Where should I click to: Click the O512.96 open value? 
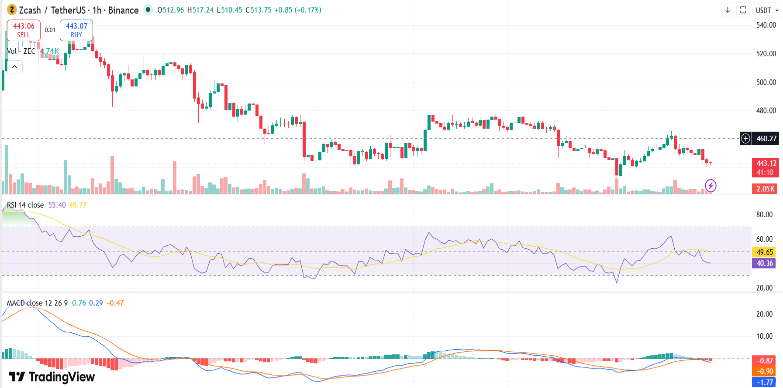[170, 10]
